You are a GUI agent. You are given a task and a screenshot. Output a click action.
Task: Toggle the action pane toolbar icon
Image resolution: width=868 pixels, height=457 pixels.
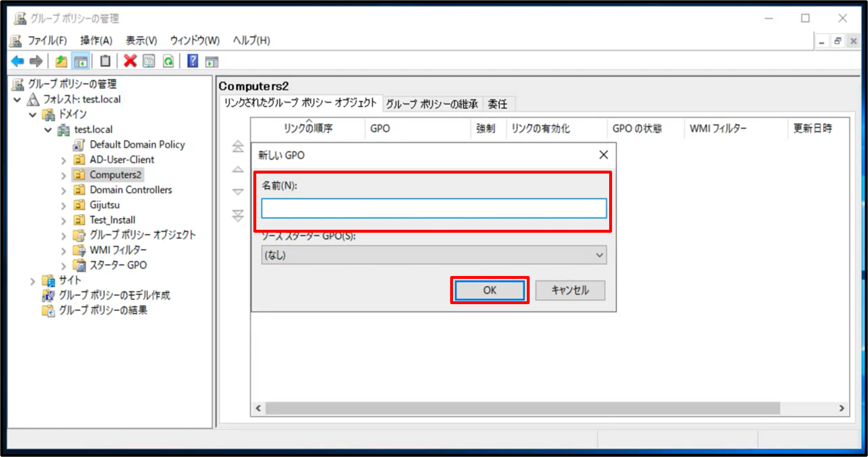212,62
